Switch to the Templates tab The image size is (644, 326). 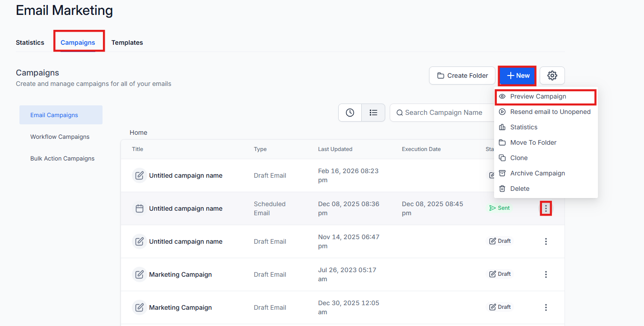click(127, 43)
